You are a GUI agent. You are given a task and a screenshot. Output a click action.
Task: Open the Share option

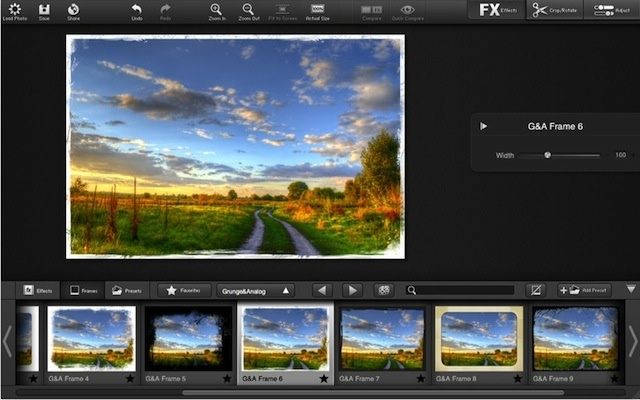tap(73, 10)
